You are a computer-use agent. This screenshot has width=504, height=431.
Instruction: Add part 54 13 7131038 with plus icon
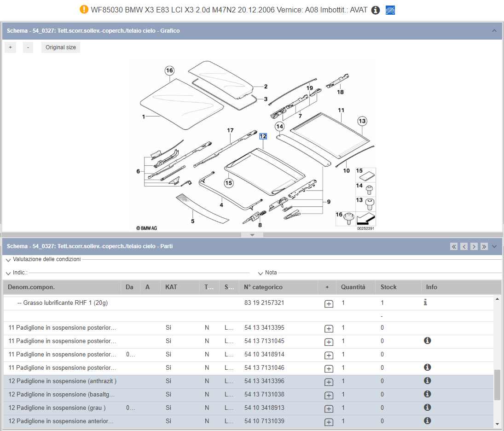(329, 395)
